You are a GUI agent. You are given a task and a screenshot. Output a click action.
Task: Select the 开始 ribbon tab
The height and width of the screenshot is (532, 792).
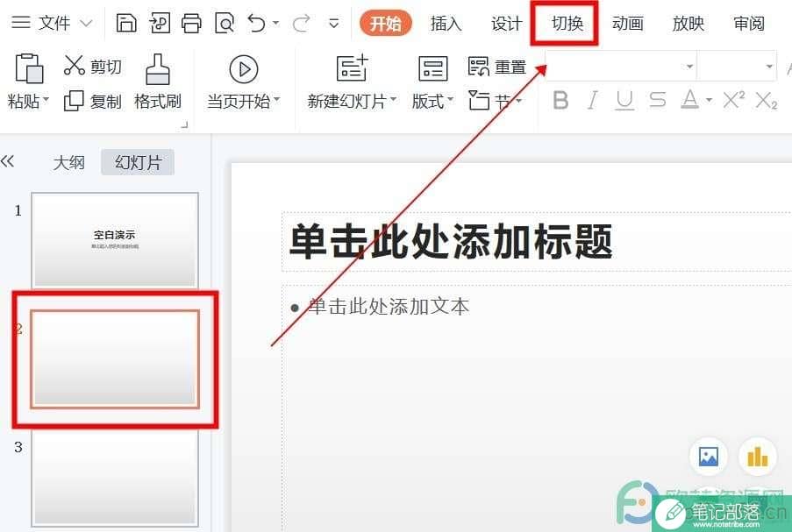tap(385, 23)
